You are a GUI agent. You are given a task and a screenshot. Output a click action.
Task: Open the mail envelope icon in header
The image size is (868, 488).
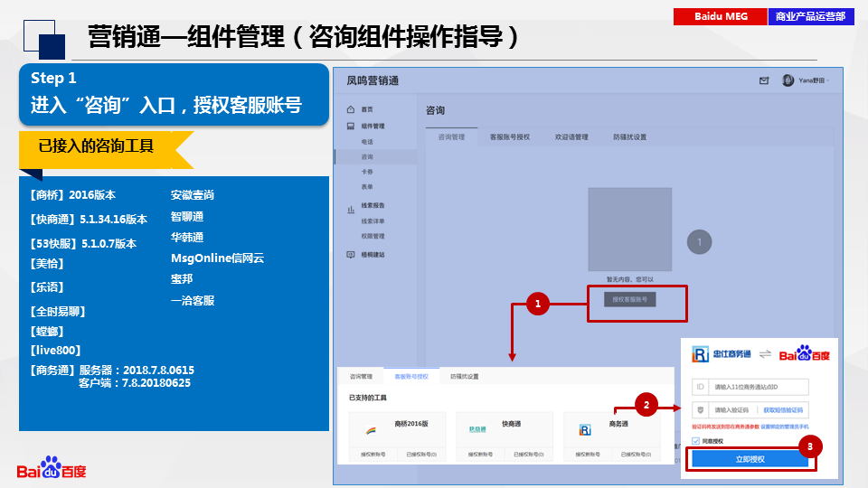[x=764, y=80]
